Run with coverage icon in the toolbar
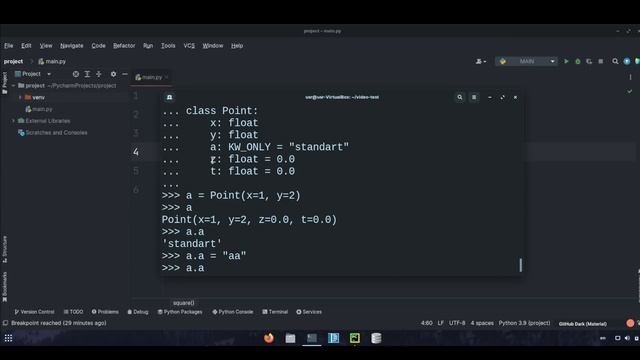The width and height of the screenshot is (640, 360). point(589,61)
